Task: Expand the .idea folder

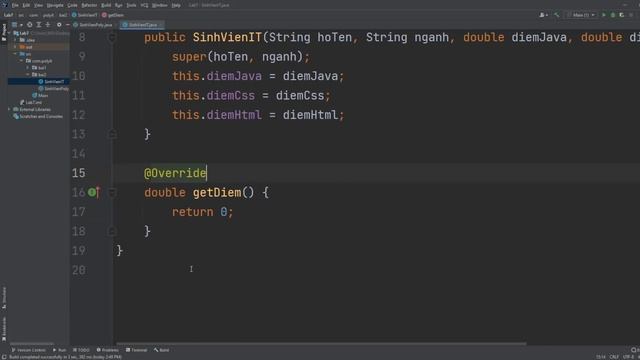Action: [x=16, y=40]
